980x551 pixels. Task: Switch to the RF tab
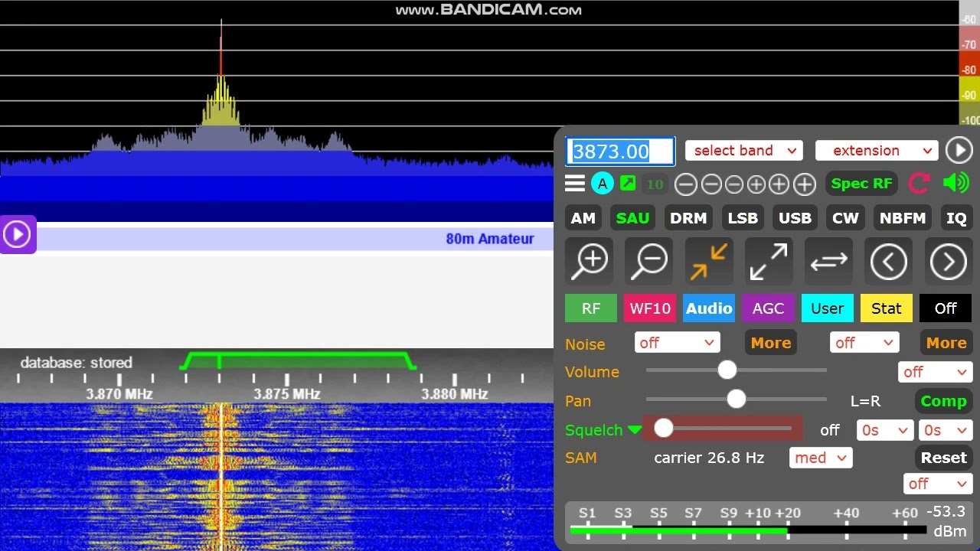(x=590, y=308)
